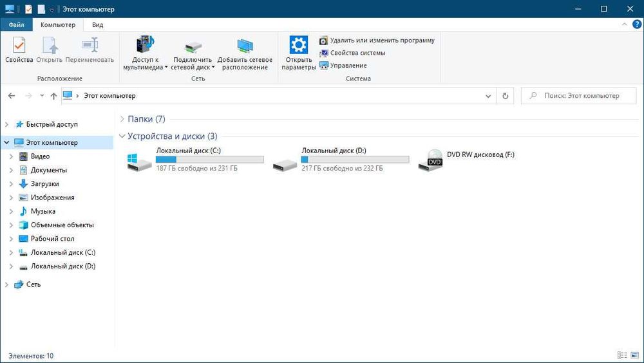Viewport: 644px width, 363px height.
Task: Expand Быстрый доступ in sidebar
Action: tap(6, 124)
